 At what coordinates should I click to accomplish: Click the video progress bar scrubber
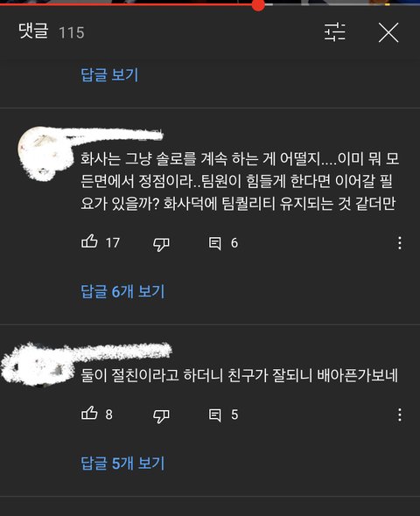[258, 4]
